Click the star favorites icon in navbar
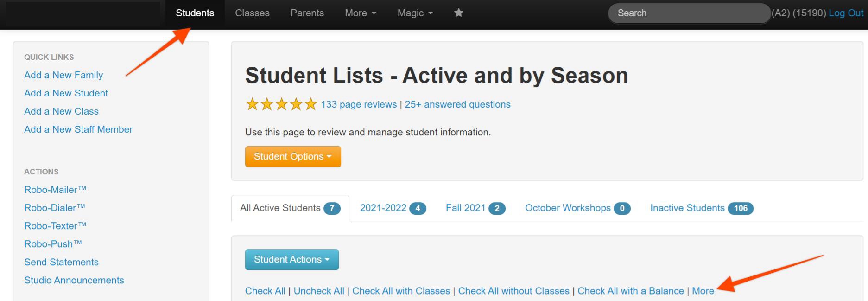The width and height of the screenshot is (868, 301). (458, 13)
